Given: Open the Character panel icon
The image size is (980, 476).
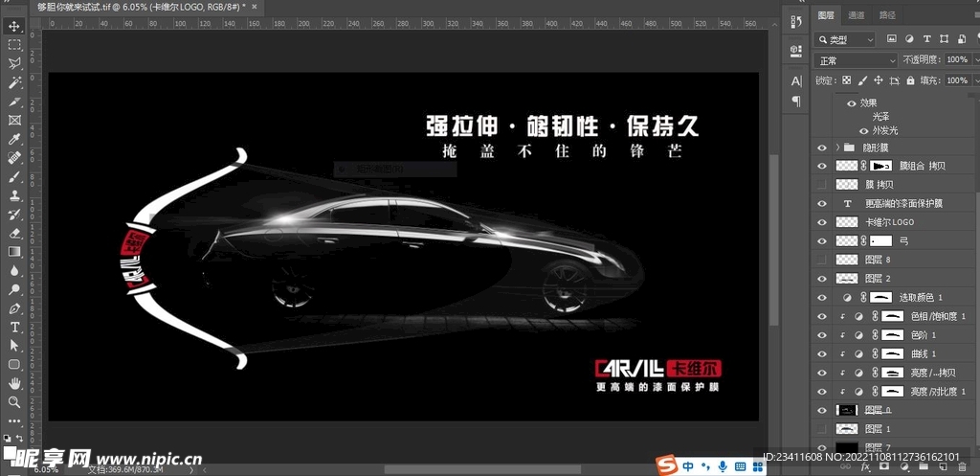Looking at the screenshot, I should 796,80.
